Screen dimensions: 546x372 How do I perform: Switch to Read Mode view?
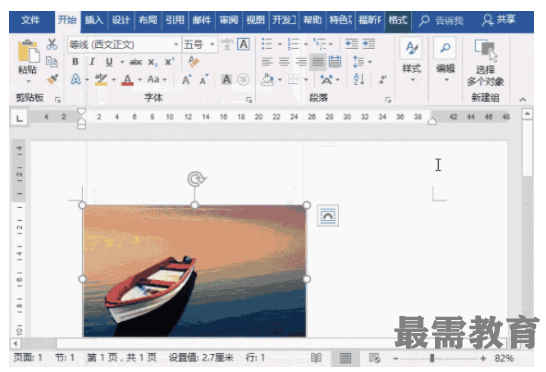click(315, 358)
